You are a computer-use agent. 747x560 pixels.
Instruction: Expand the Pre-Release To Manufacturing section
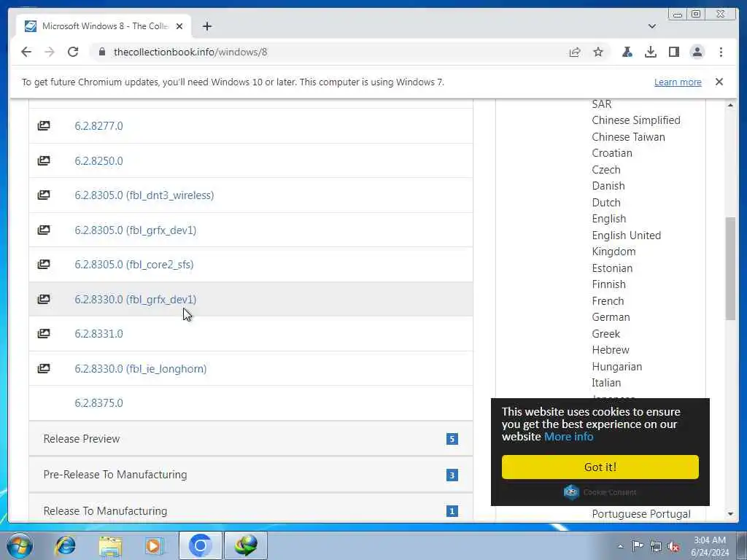(251, 475)
